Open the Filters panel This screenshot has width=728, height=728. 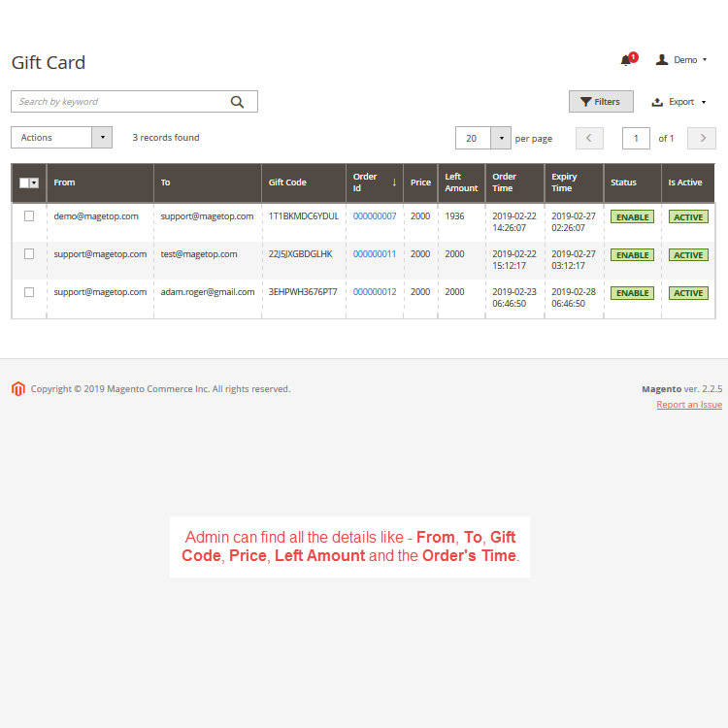[601, 101]
